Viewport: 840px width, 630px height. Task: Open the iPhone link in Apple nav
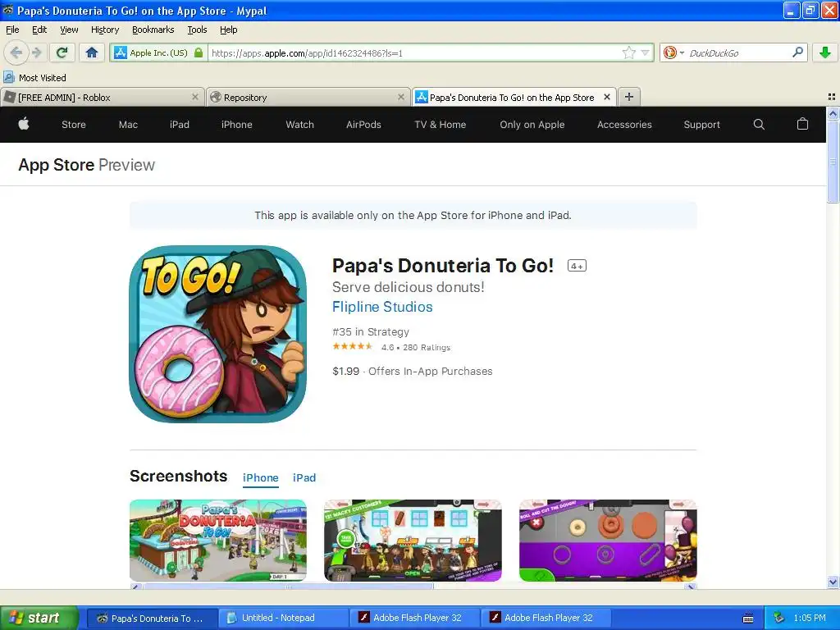pos(237,125)
